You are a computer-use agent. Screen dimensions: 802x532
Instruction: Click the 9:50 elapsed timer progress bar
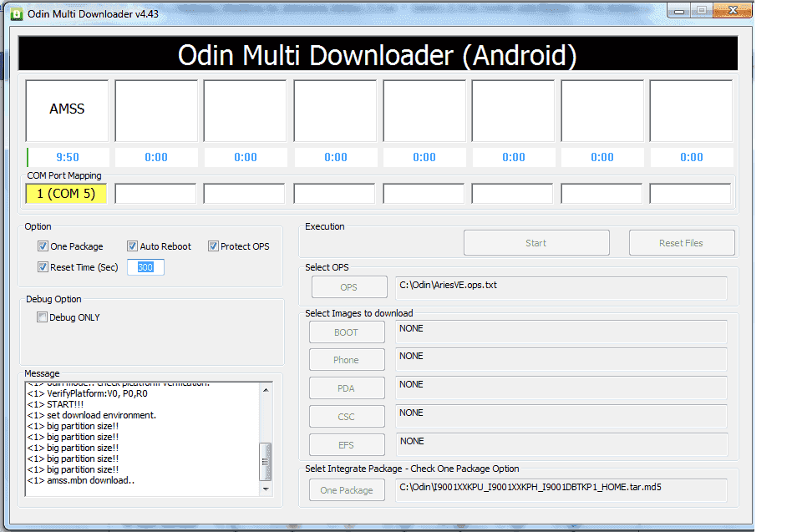[x=68, y=157]
